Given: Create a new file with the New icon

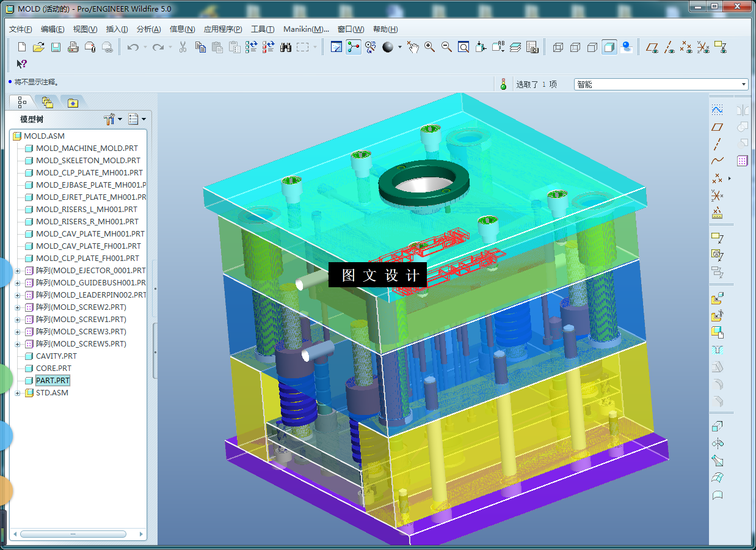Looking at the screenshot, I should 22,47.
